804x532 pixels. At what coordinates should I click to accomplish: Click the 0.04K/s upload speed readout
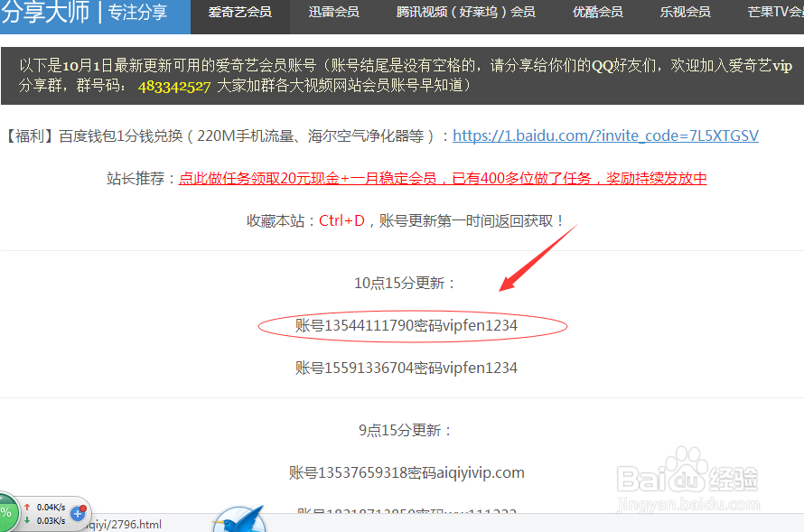51,507
